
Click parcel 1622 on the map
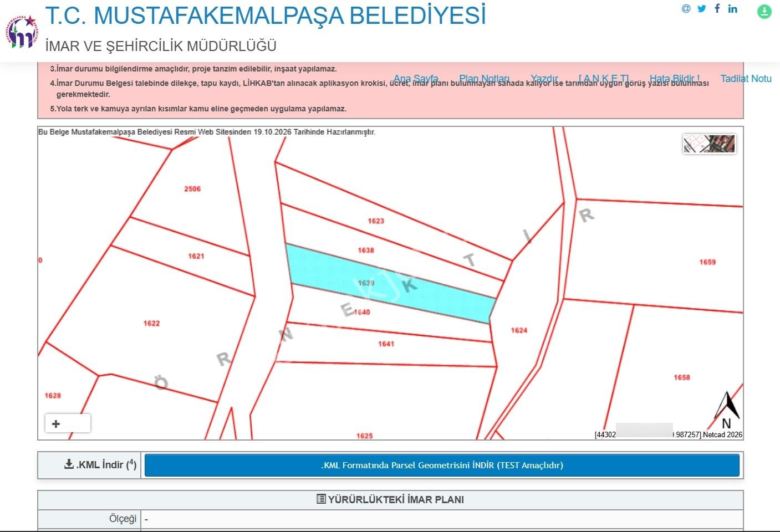[x=151, y=324]
